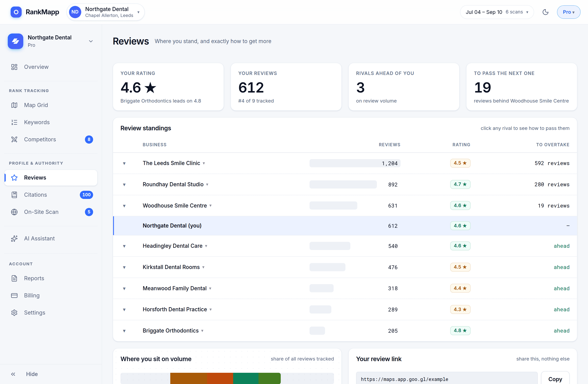
Task: Toggle dark mode moon icon
Action: pyautogui.click(x=546, y=12)
